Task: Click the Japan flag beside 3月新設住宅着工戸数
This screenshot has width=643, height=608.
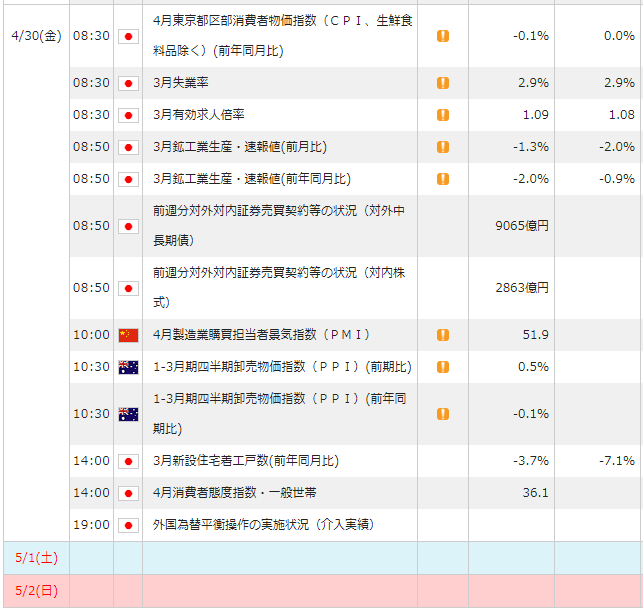Action: coord(128,462)
